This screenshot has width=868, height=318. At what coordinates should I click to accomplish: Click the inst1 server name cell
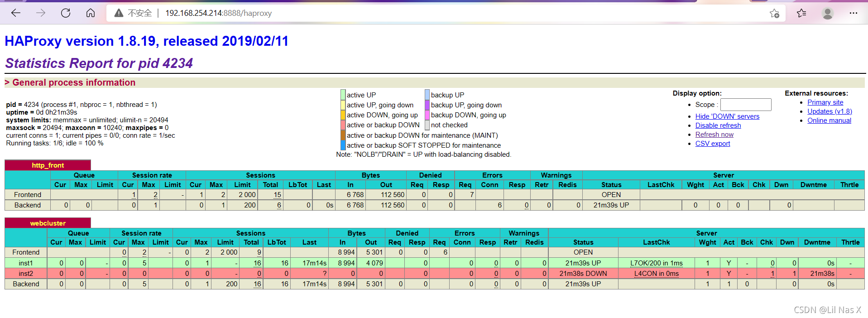tap(26, 263)
